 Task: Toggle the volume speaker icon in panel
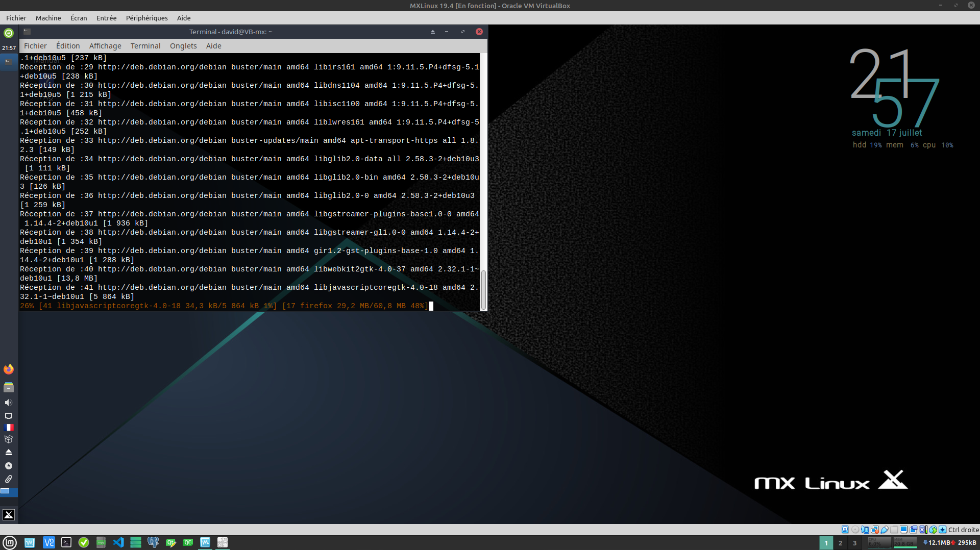click(x=9, y=403)
